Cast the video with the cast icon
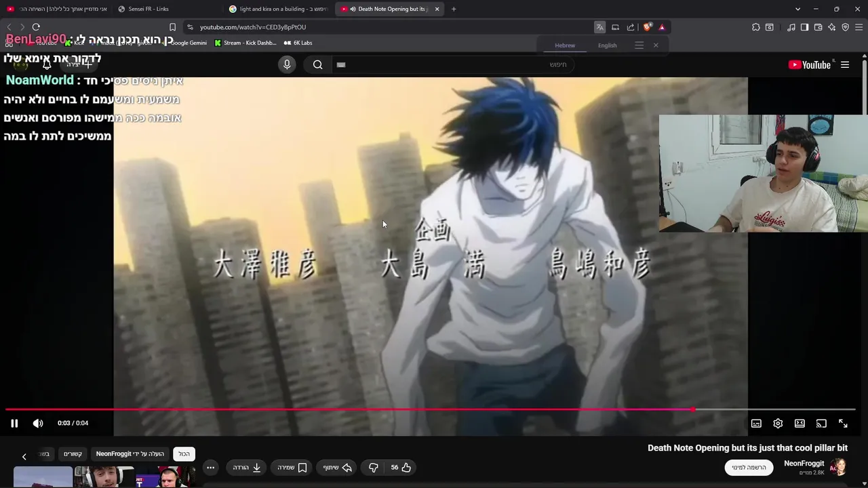 coord(821,424)
